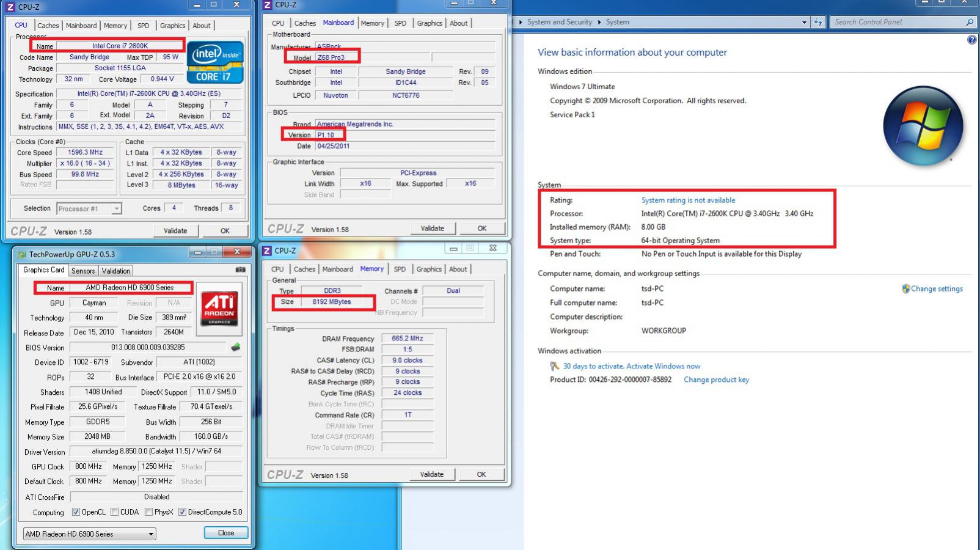Screen dimensions: 980x550
Task: Click the tsd-PC Computer name value
Action: [653, 288]
